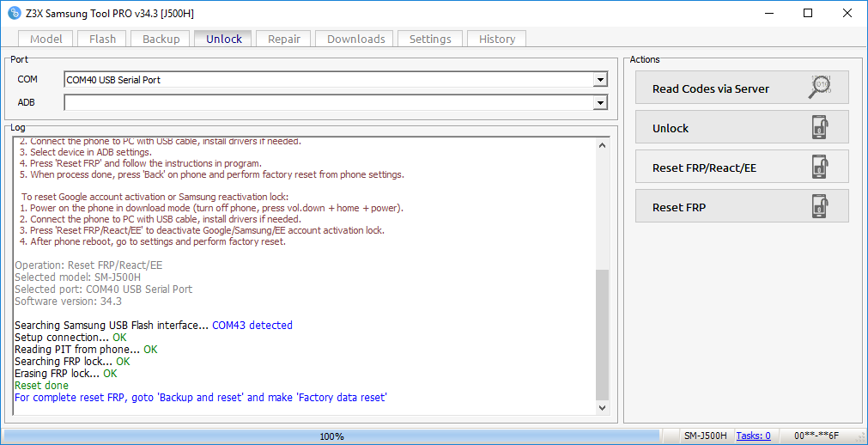
Task: Click 'For complete reset FRP' log line
Action: 200,398
